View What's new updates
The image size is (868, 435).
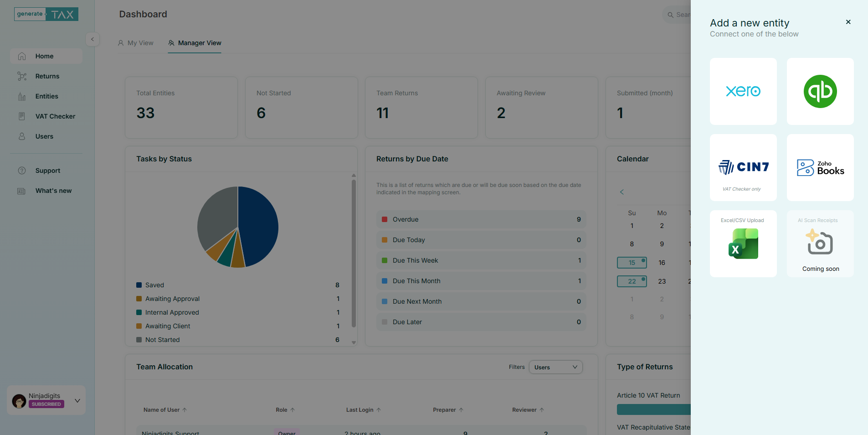point(53,191)
